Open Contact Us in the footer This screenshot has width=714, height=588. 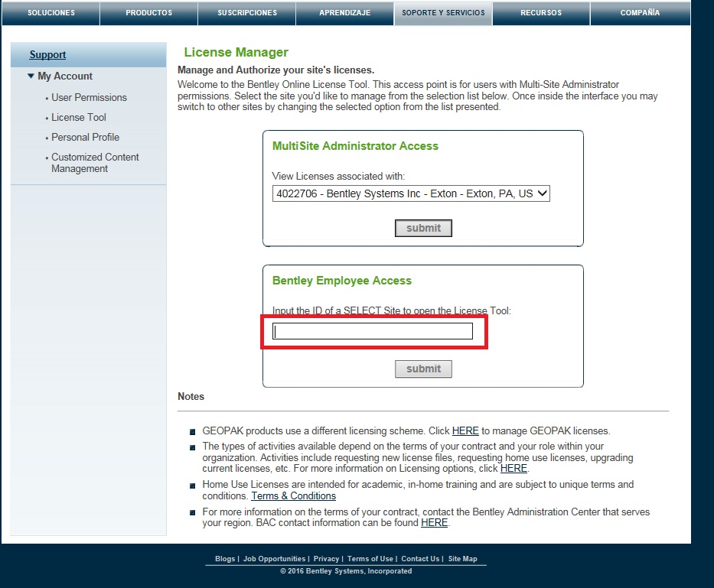click(420, 558)
